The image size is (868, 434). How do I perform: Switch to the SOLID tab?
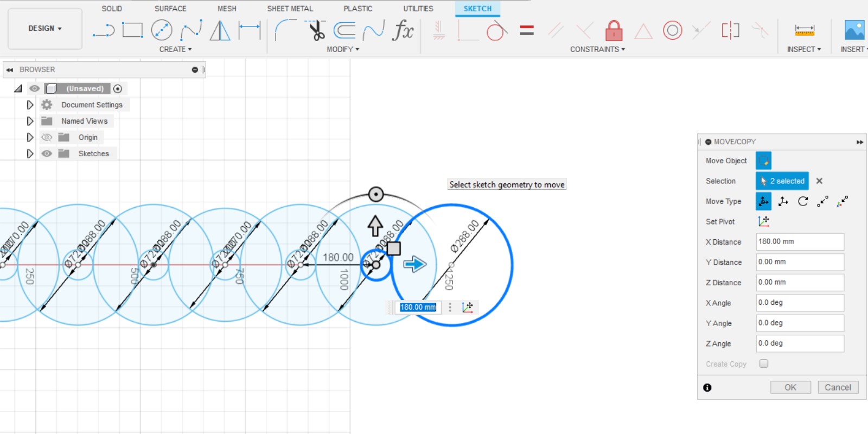(x=112, y=9)
